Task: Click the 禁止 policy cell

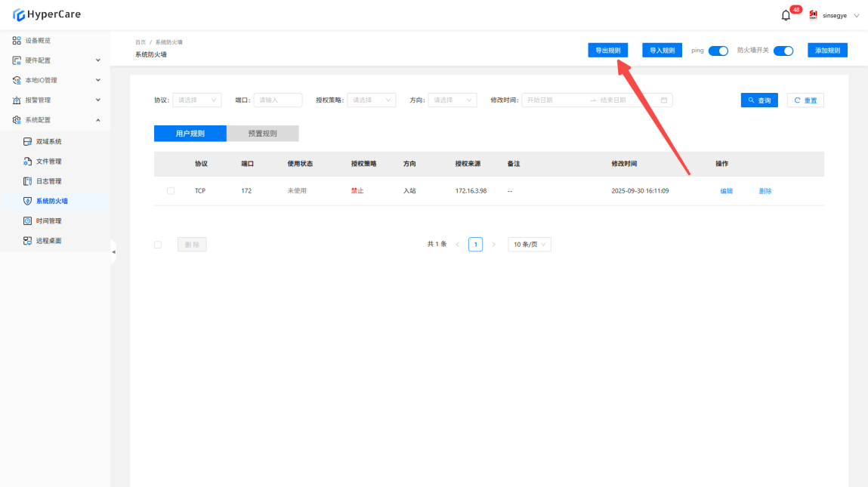Action: [357, 191]
